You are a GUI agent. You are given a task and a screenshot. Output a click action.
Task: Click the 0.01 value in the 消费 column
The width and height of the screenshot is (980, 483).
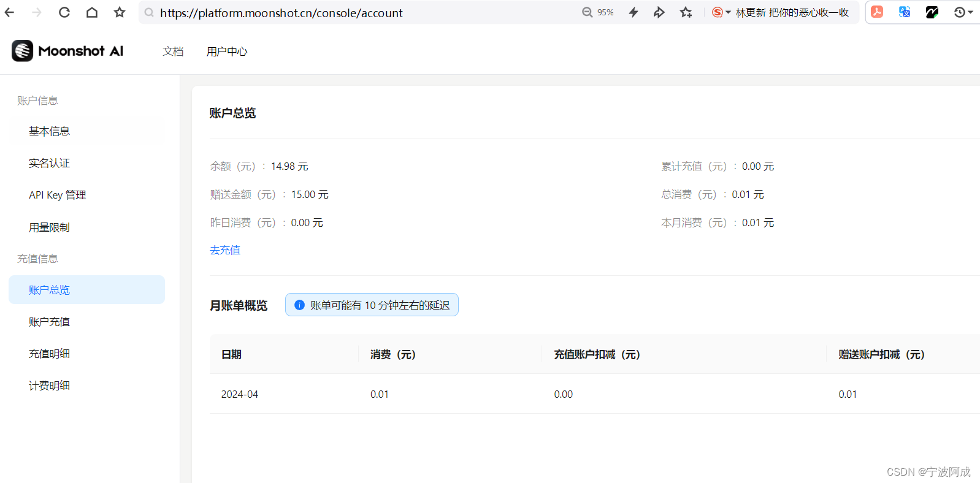380,394
